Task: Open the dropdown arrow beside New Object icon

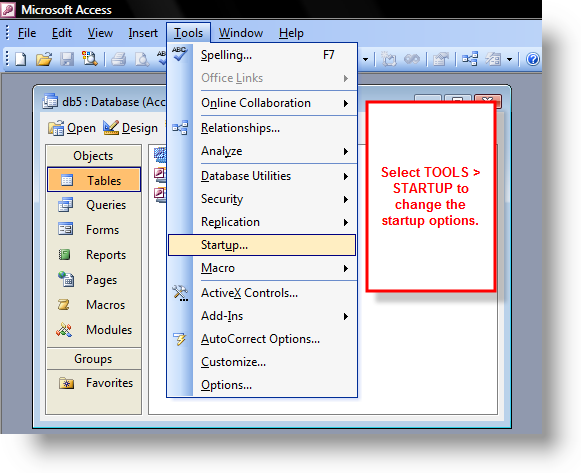Action: (x=509, y=59)
